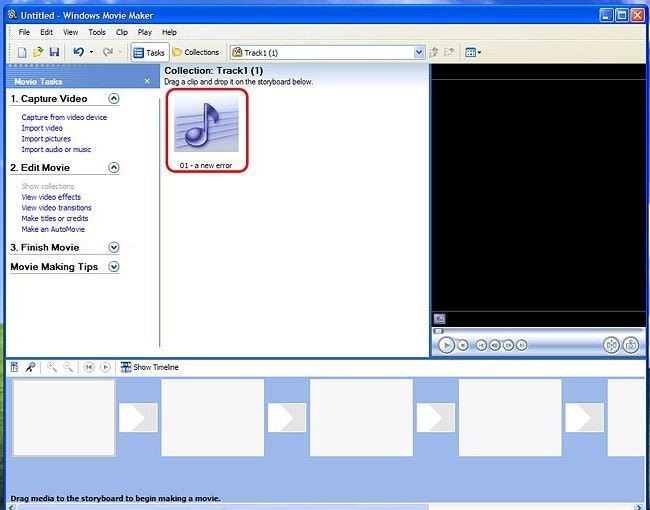The image size is (650, 510).
Task: Click the Zoom Timeline In magnifier icon
Action: [52, 367]
